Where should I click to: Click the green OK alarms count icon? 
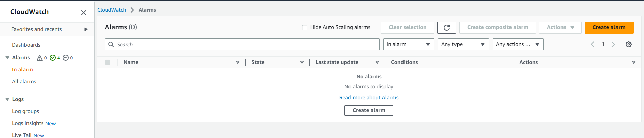(x=53, y=58)
